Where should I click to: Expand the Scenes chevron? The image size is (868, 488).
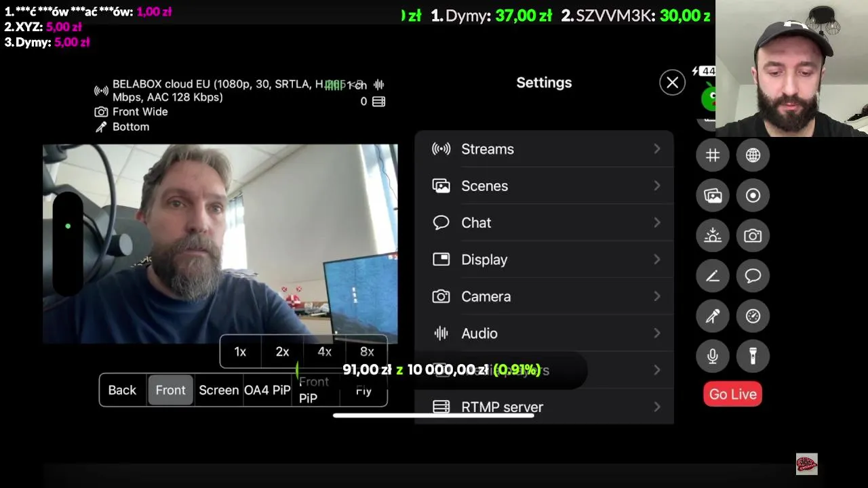click(x=656, y=186)
